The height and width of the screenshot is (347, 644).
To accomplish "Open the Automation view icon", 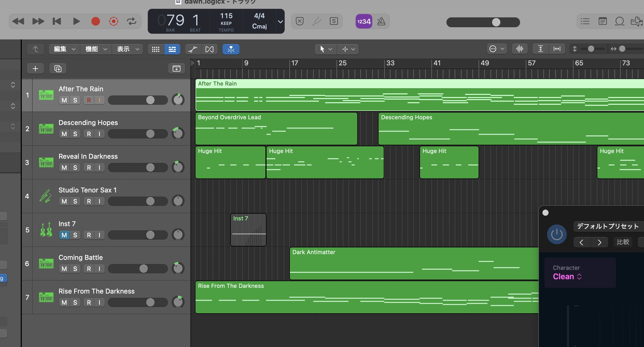I will [193, 49].
